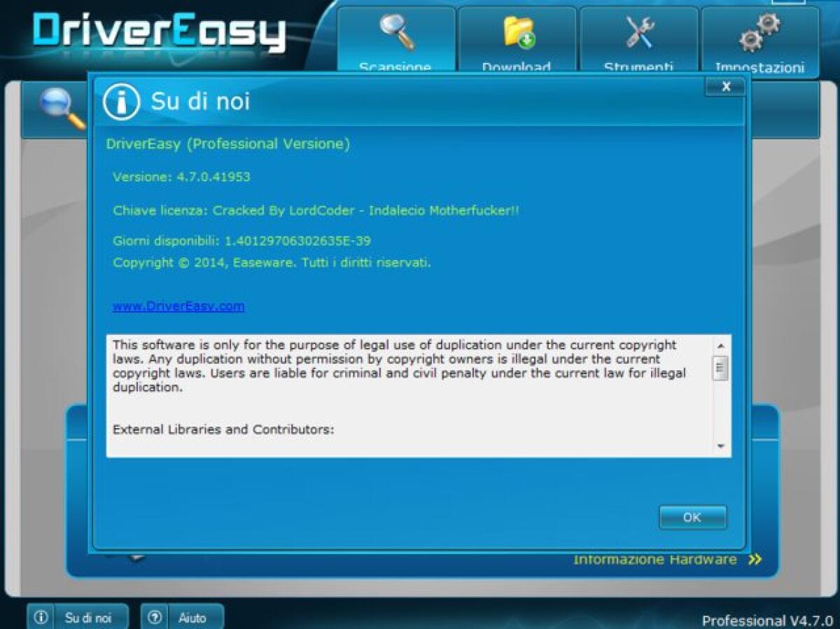Open the Download folder icon
Image resolution: width=840 pixels, height=629 pixels.
[518, 32]
